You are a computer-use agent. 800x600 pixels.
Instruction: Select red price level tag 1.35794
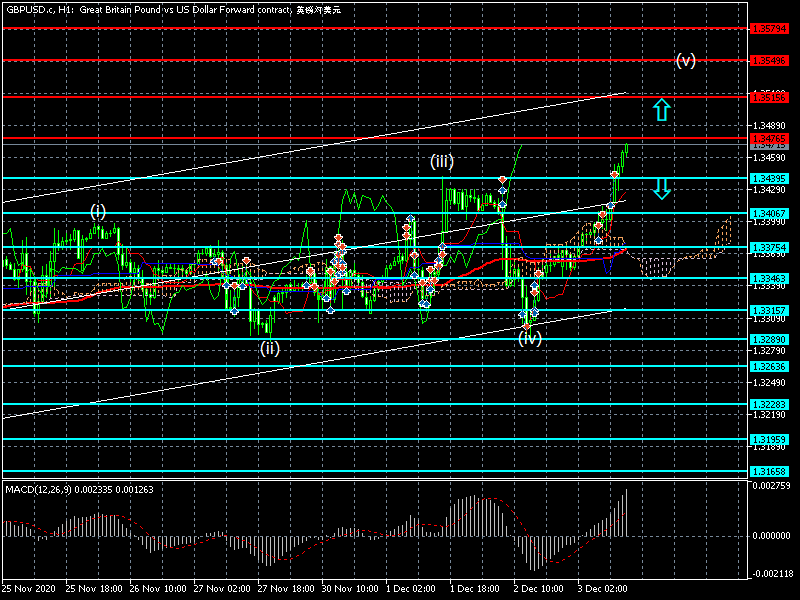click(x=769, y=29)
